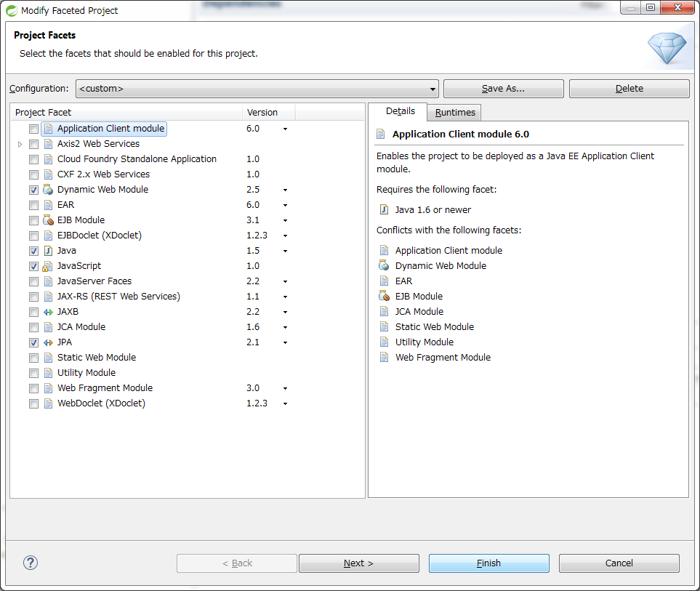The image size is (700, 591).
Task: Open the Configuration combo box
Action: [x=257, y=89]
